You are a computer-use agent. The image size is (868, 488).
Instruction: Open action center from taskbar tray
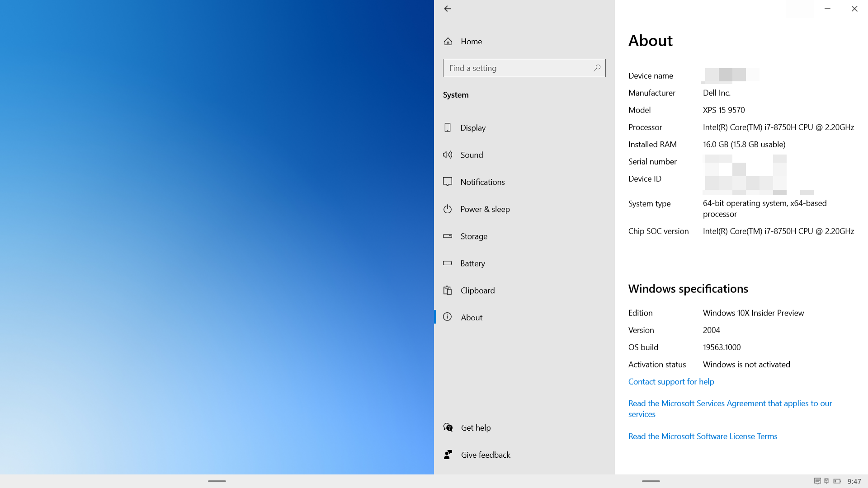coord(817,481)
